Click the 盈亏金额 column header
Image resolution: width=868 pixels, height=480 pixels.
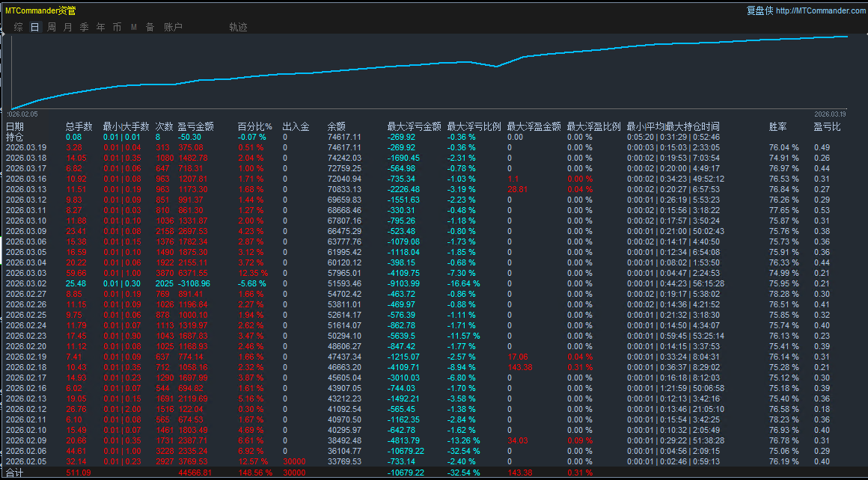click(196, 127)
